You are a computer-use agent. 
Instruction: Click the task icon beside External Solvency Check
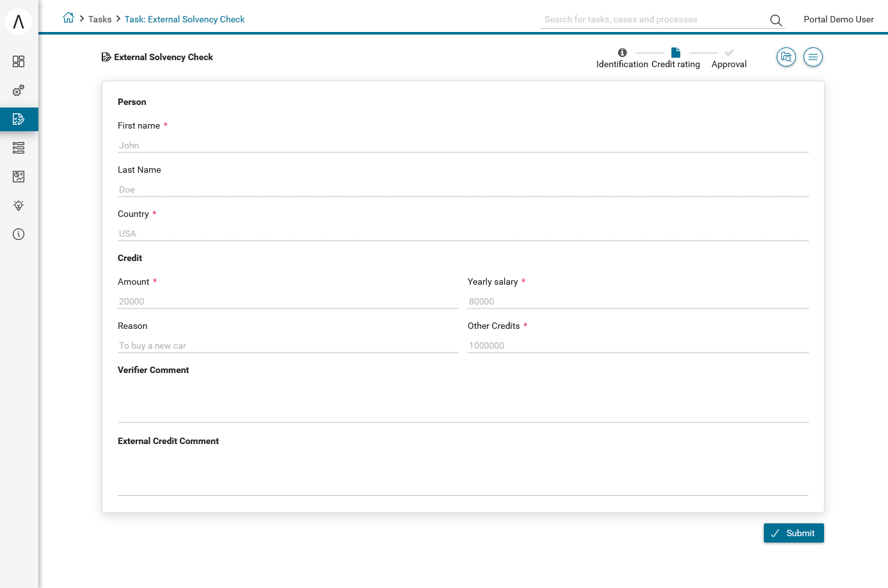tap(106, 57)
